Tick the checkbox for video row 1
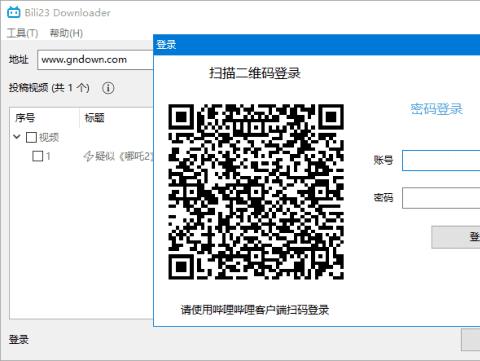The height and width of the screenshot is (361, 480). pos(38,156)
